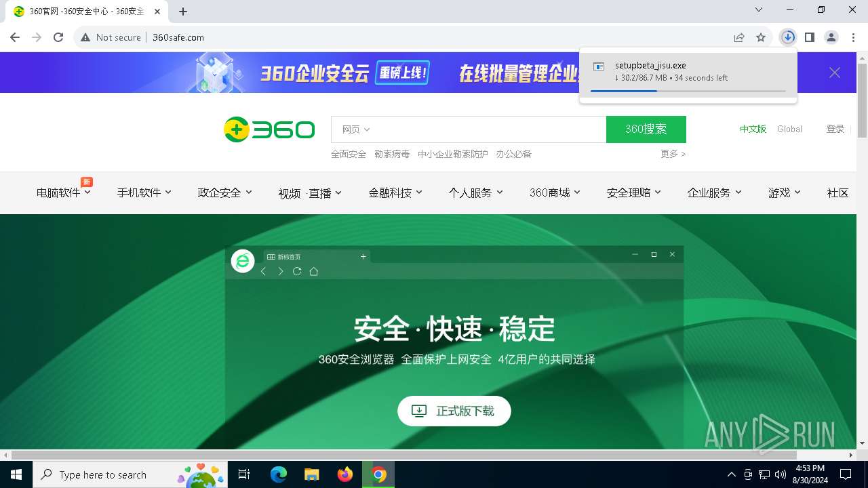
Task: Expand the 金融科技 menu
Action: tap(395, 192)
